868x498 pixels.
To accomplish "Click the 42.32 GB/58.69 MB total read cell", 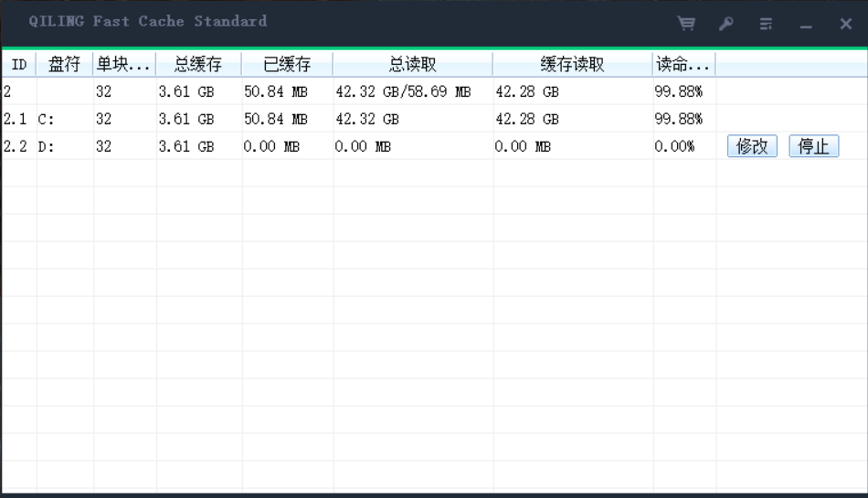I will pyautogui.click(x=403, y=91).
